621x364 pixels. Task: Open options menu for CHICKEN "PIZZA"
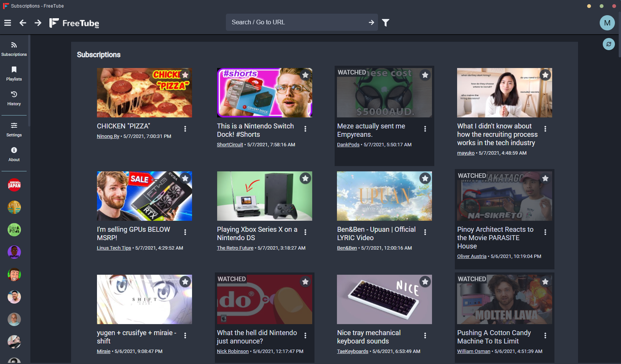pyautogui.click(x=185, y=129)
